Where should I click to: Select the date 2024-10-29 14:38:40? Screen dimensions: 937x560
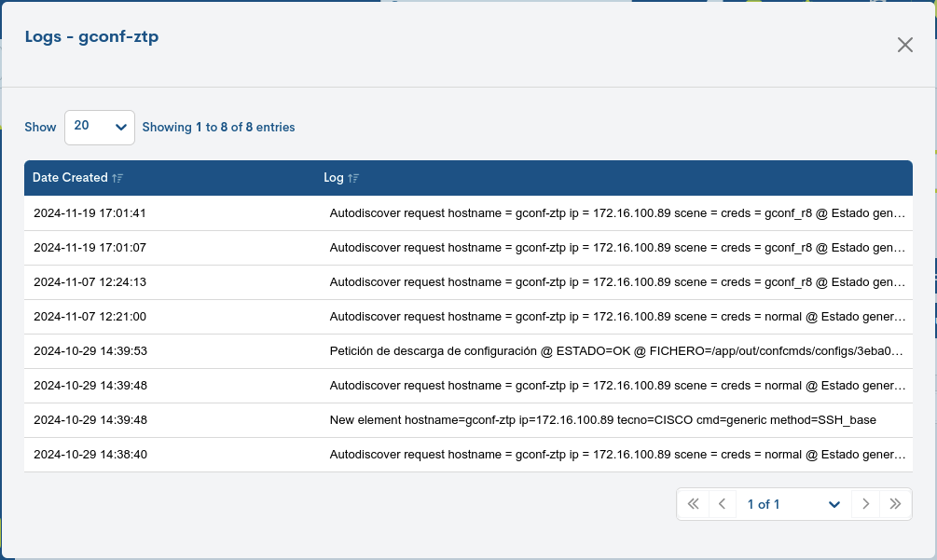click(90, 455)
